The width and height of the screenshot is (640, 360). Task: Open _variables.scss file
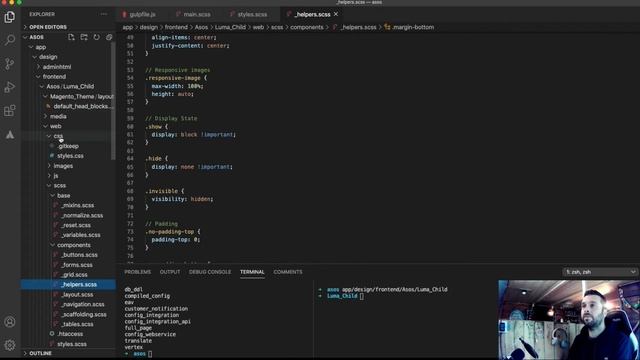[x=68, y=235]
